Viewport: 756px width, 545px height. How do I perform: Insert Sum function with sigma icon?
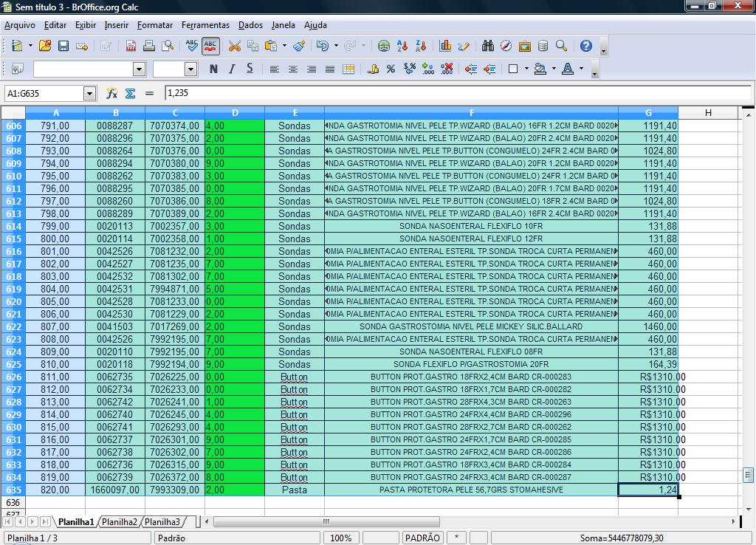130,93
